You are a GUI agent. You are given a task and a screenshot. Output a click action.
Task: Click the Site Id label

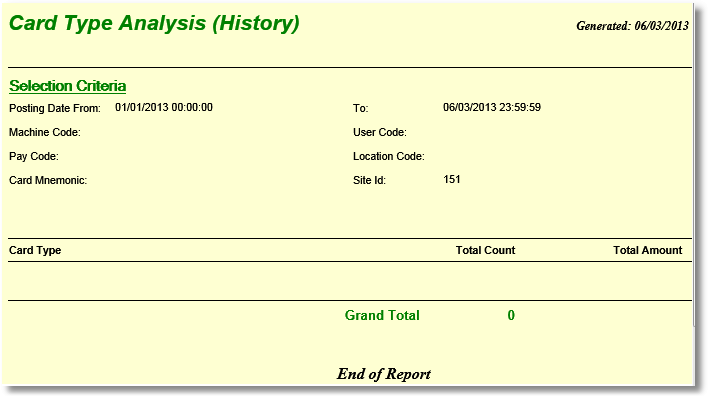click(369, 180)
